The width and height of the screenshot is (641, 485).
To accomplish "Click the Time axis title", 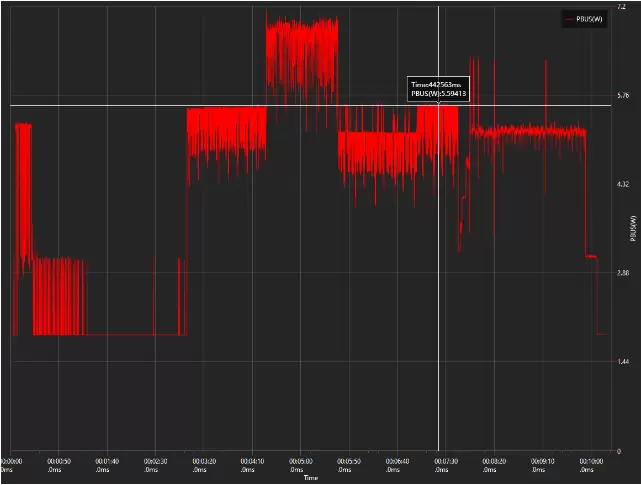I will click(x=311, y=478).
